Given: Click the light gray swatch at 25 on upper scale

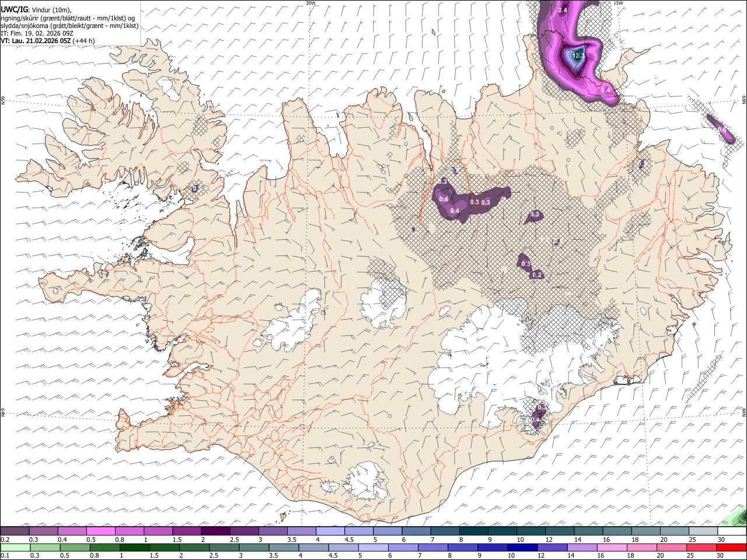Looking at the screenshot, I should (703, 531).
